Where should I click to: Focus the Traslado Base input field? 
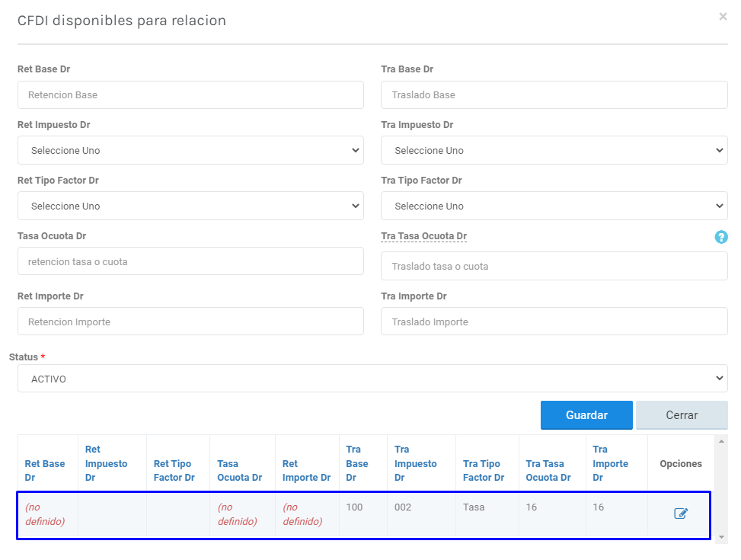click(x=554, y=95)
